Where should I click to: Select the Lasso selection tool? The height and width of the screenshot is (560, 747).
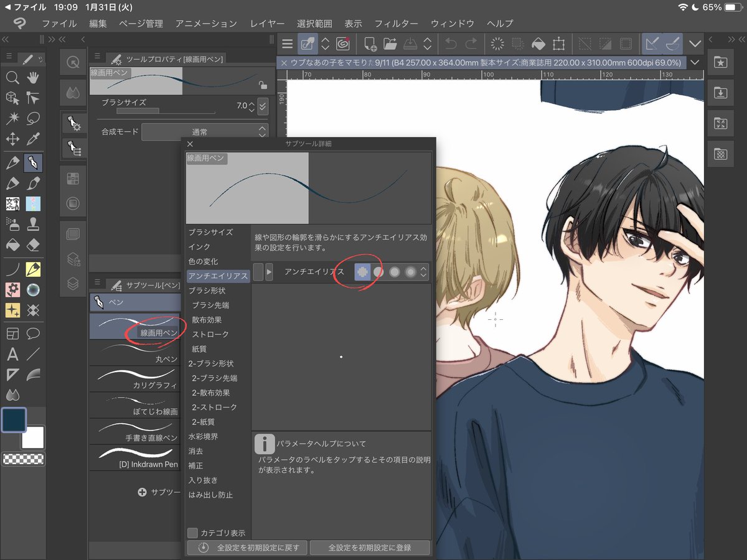click(33, 118)
